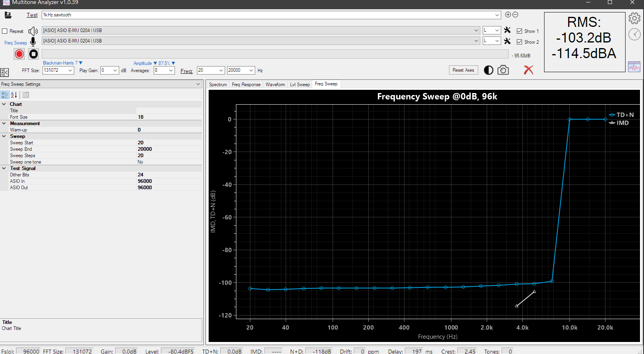Switch to the Spectrum tab
This screenshot has width=644, height=354.
[x=218, y=85]
